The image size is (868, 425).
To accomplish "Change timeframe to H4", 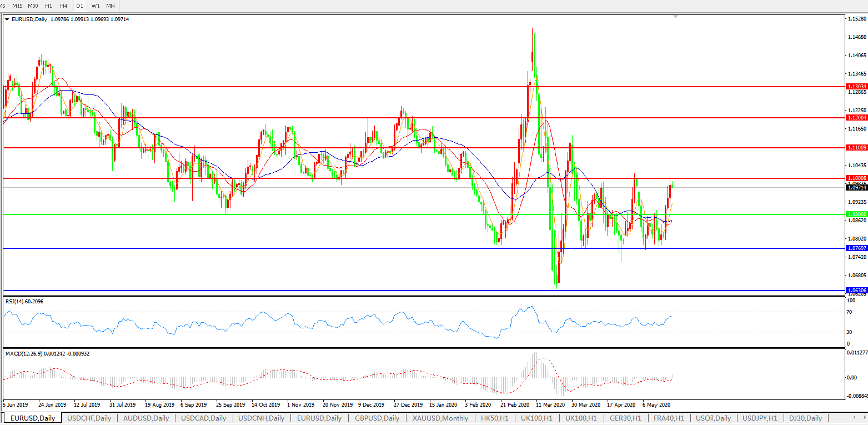I will [63, 6].
